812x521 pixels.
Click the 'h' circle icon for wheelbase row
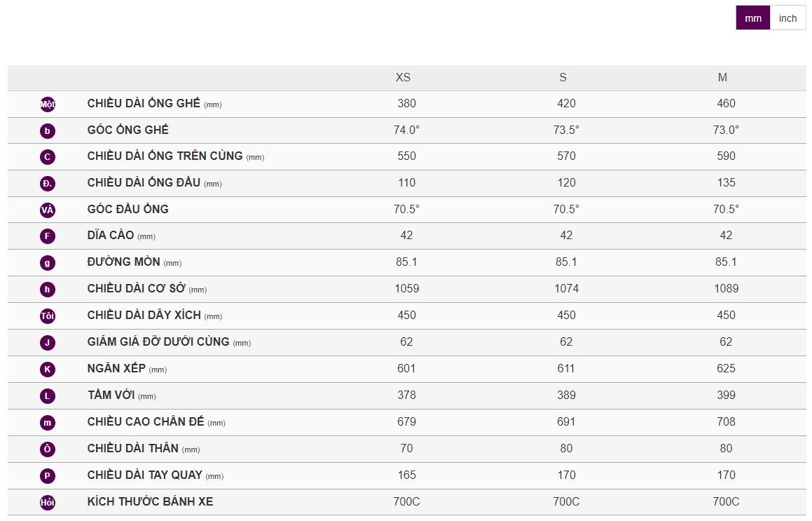coord(48,290)
